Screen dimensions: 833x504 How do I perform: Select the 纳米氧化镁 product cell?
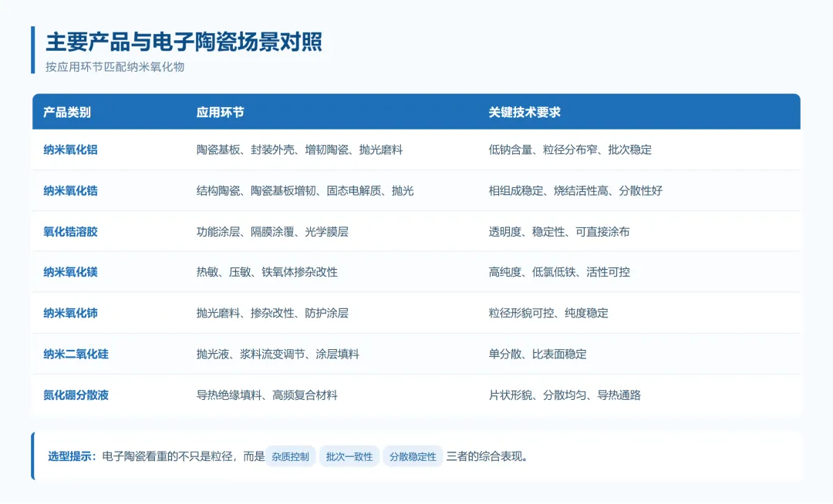coord(70,272)
